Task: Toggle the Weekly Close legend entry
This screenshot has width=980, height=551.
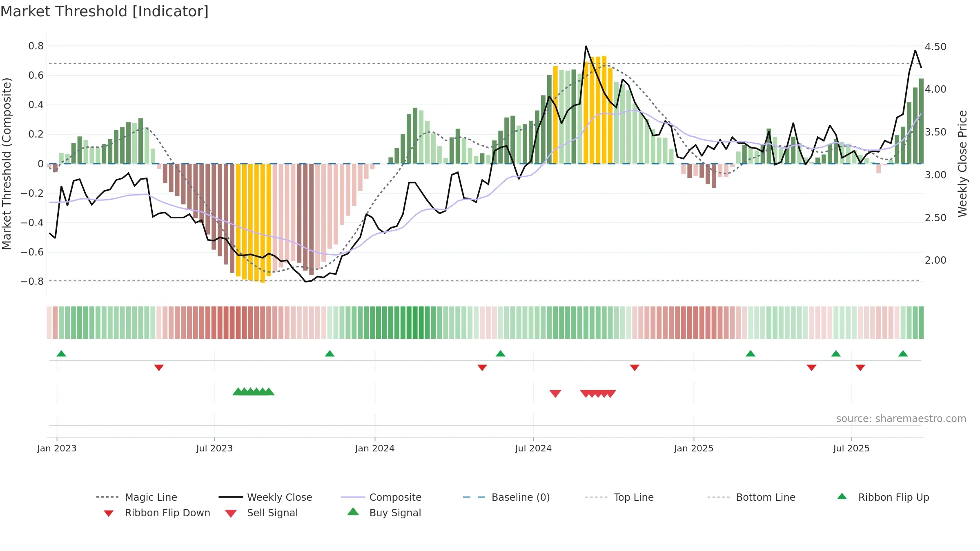Action: [265, 497]
